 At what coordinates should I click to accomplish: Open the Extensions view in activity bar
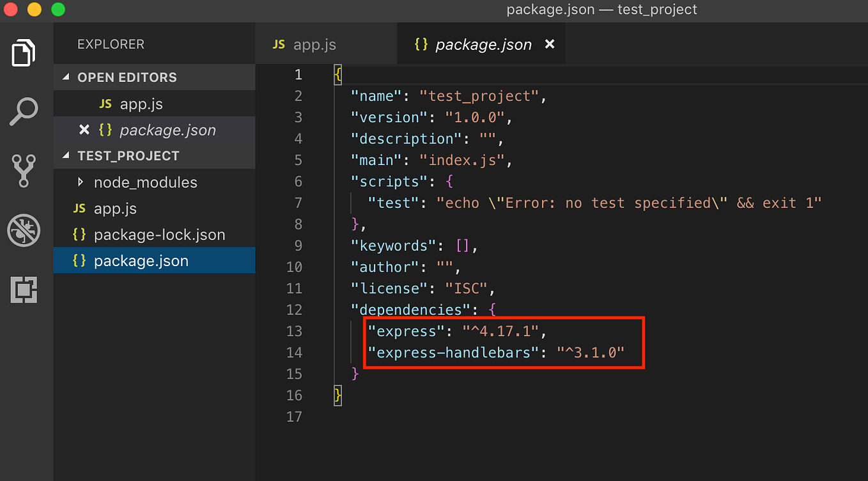tap(24, 290)
